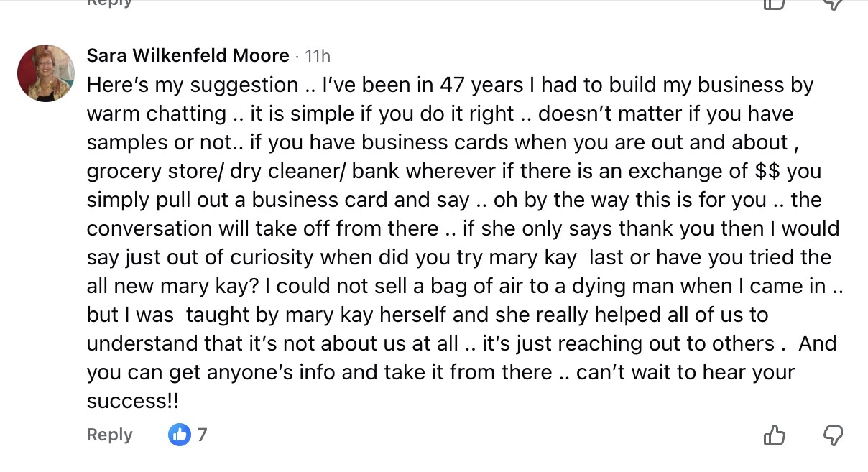Open Sara Wilkenfeld Moore's profile picture
Viewport: 868px width, 472px height.
click(x=46, y=73)
